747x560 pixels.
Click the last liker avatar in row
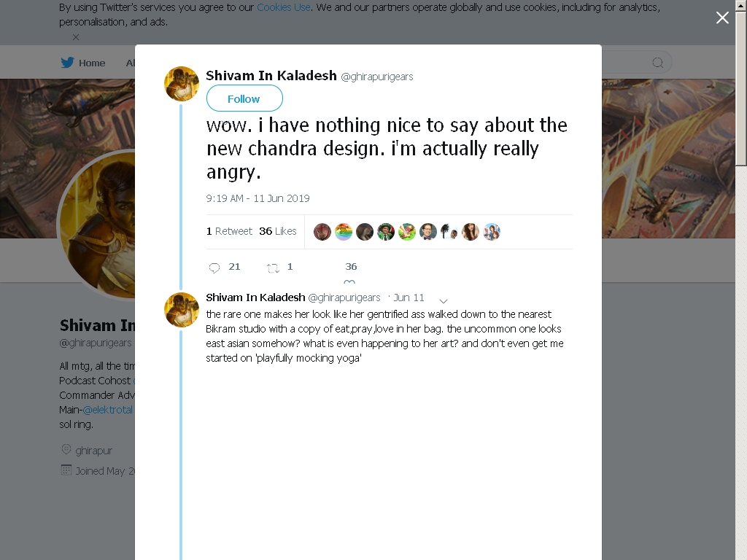[x=492, y=232]
